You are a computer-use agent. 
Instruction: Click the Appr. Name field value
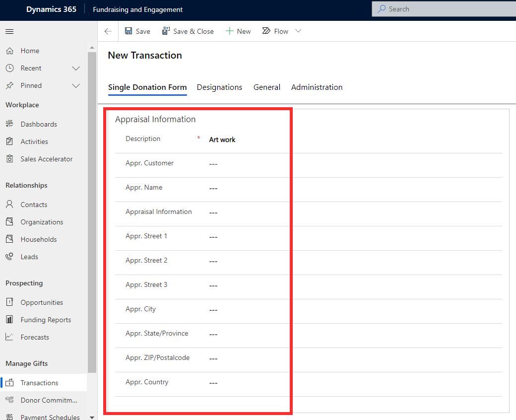(x=213, y=188)
